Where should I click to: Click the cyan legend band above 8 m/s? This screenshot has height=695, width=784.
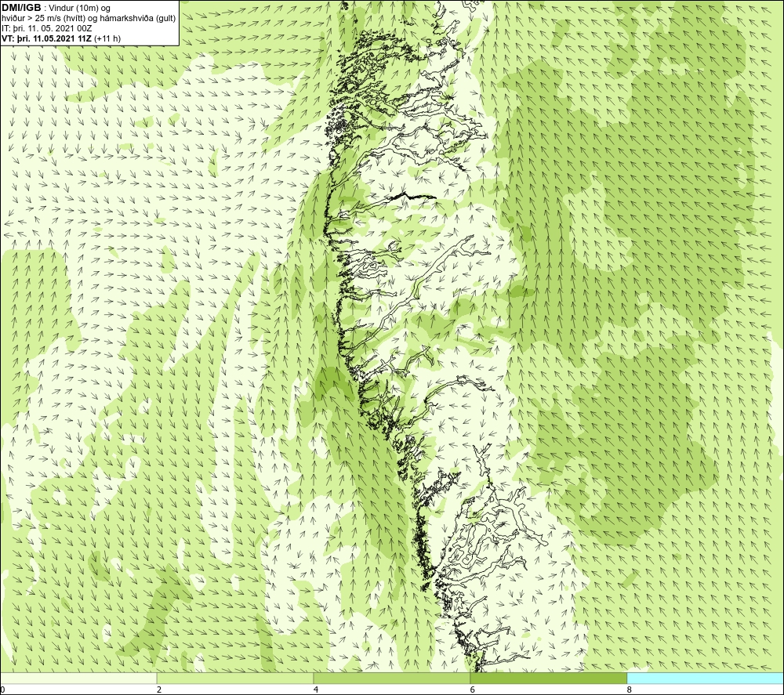[706, 678]
